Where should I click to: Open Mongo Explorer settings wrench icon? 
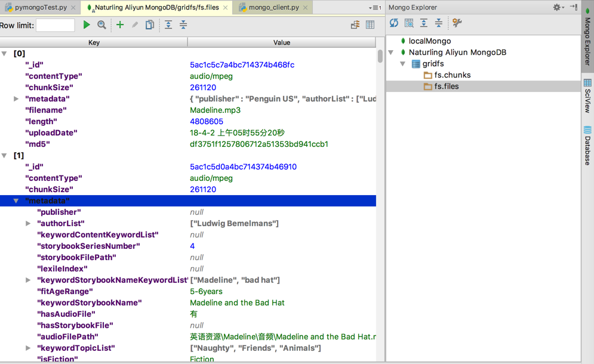pos(457,23)
